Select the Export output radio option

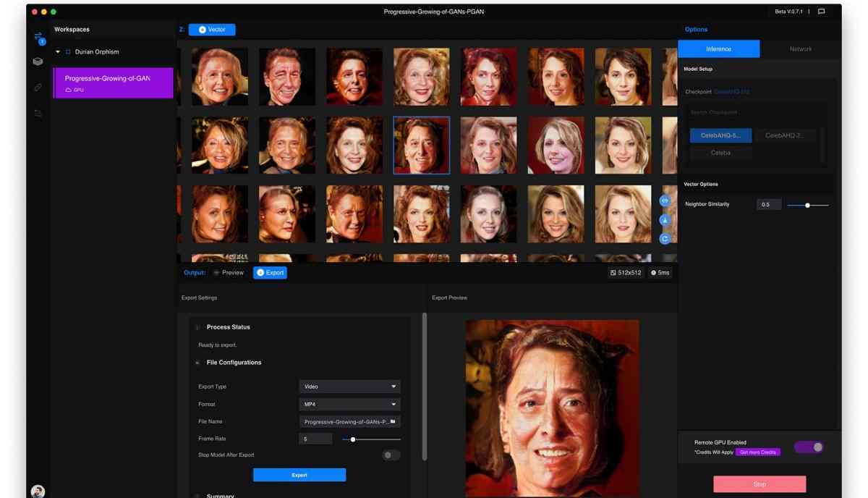pos(270,273)
